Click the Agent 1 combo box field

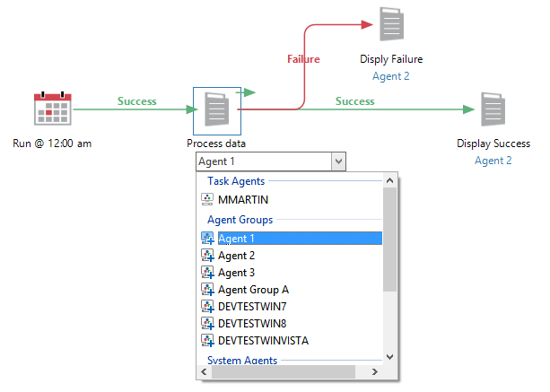[x=262, y=161]
